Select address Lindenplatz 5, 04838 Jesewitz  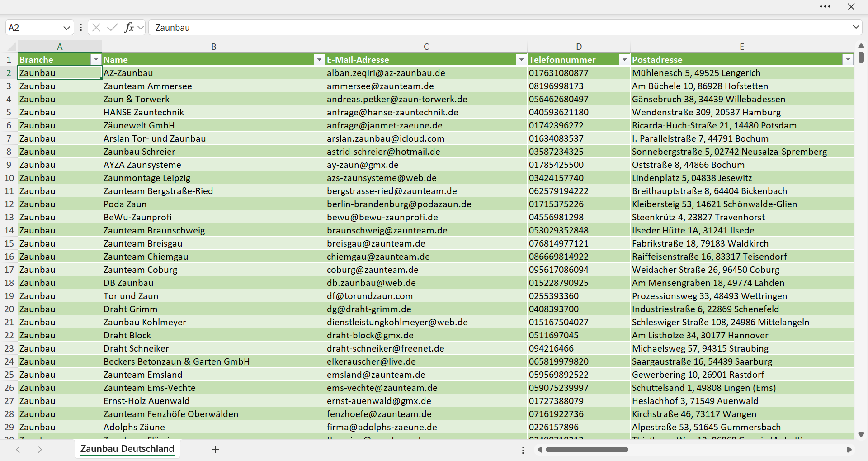[742, 178]
